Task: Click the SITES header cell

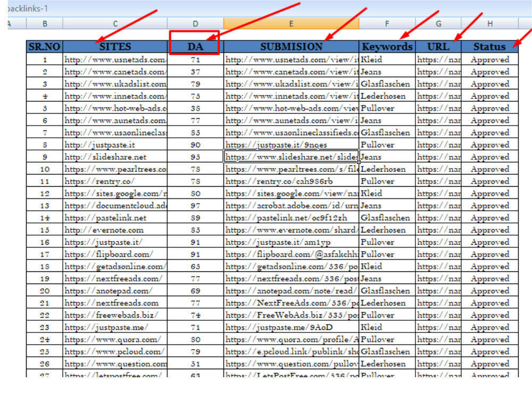Action: tap(115, 46)
